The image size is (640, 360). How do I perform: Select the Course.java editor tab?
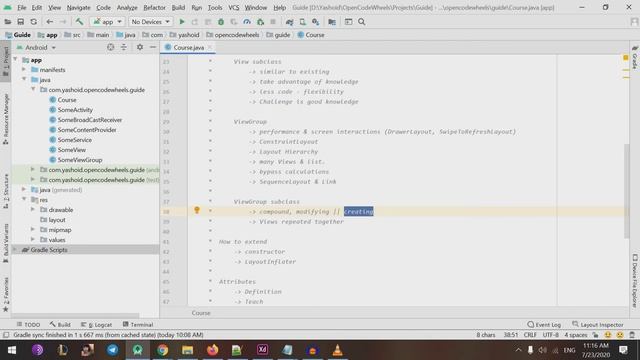tap(188, 47)
